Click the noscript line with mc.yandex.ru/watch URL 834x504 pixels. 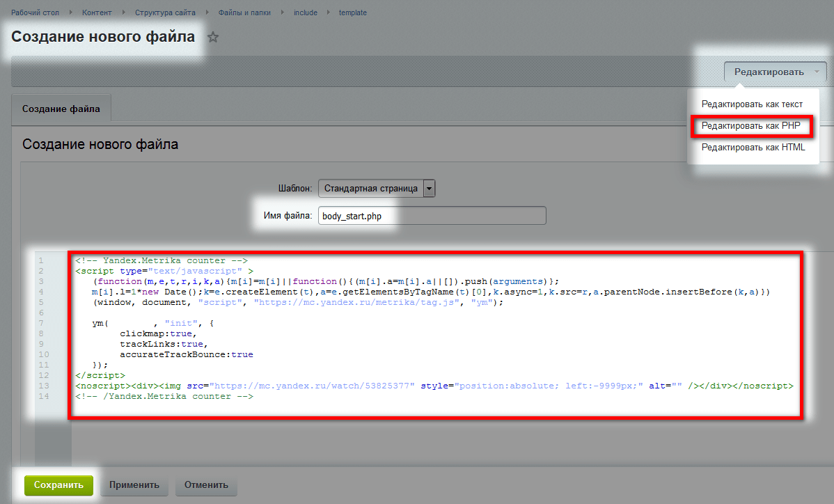[x=434, y=386]
